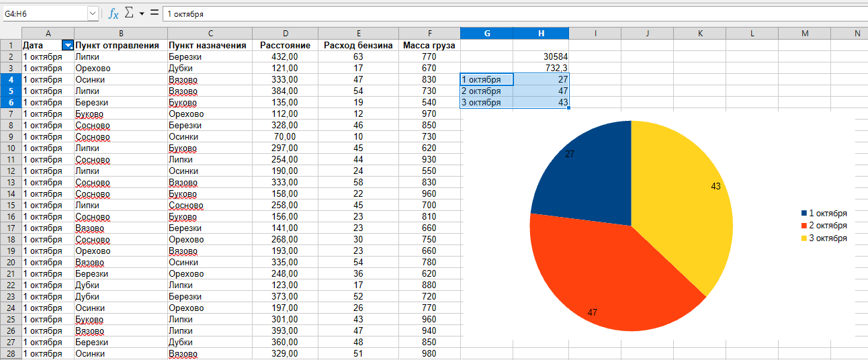This screenshot has width=868, height=360.
Task: Select row 10 header
Action: pos(11,148)
